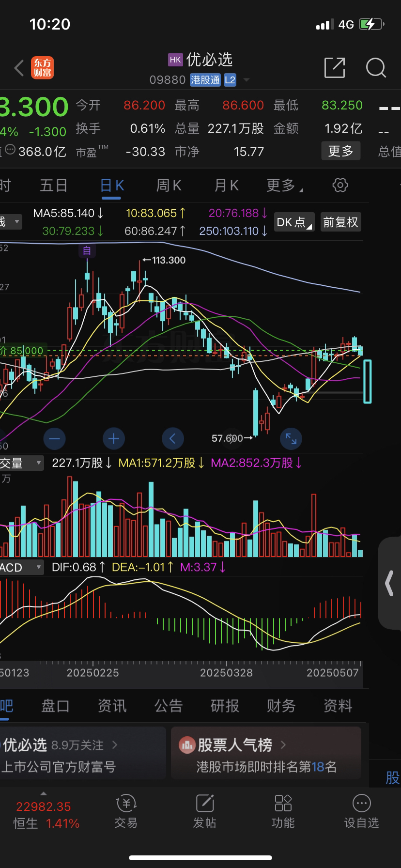Open the 研报 tab
This screenshot has width=401, height=868.
pos(225,706)
